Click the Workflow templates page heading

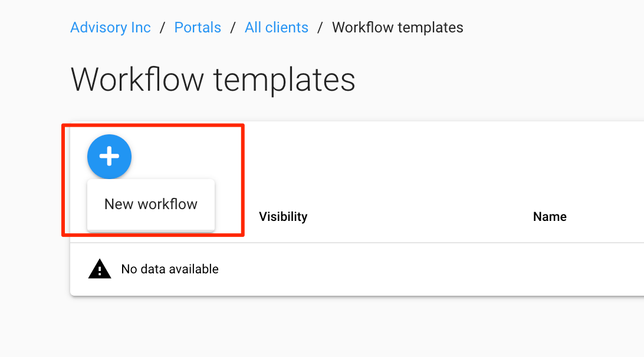pos(213,79)
